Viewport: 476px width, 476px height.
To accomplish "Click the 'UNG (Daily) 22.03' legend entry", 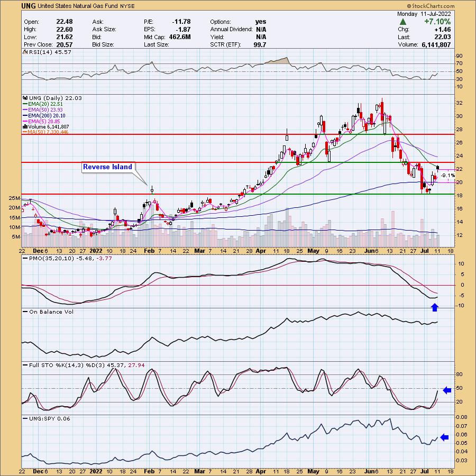I will click(x=52, y=98).
